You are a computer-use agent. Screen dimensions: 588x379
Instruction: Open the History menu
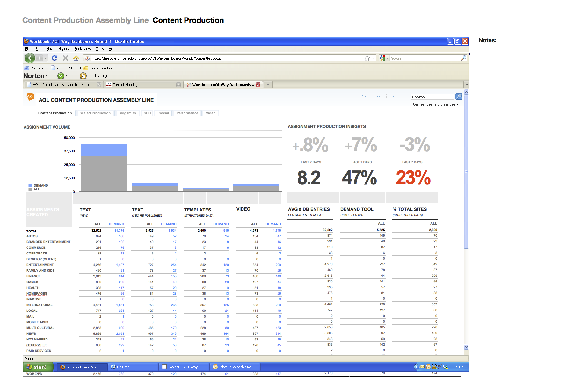64,49
